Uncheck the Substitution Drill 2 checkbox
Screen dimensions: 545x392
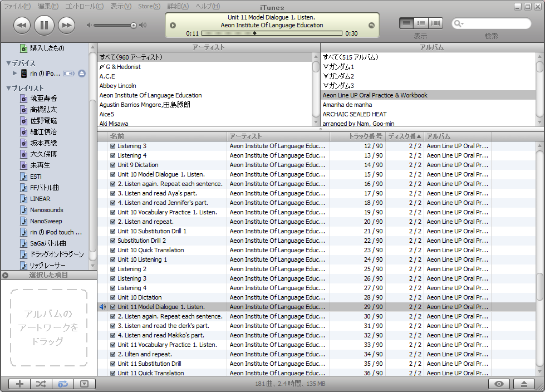(113, 241)
